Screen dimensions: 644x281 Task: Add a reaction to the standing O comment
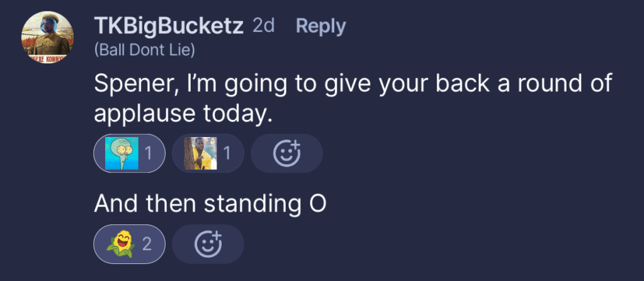coord(208,244)
